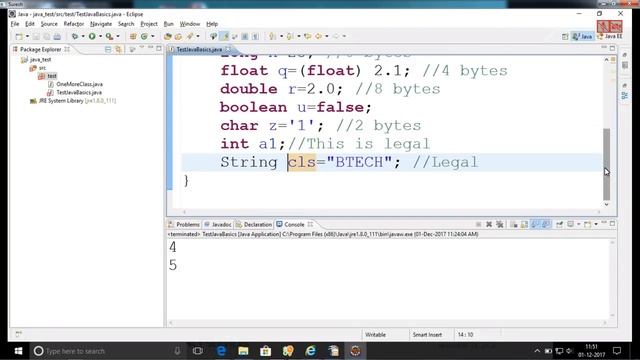Click the green Run button
The width and height of the screenshot is (640, 360).
[x=92, y=36]
